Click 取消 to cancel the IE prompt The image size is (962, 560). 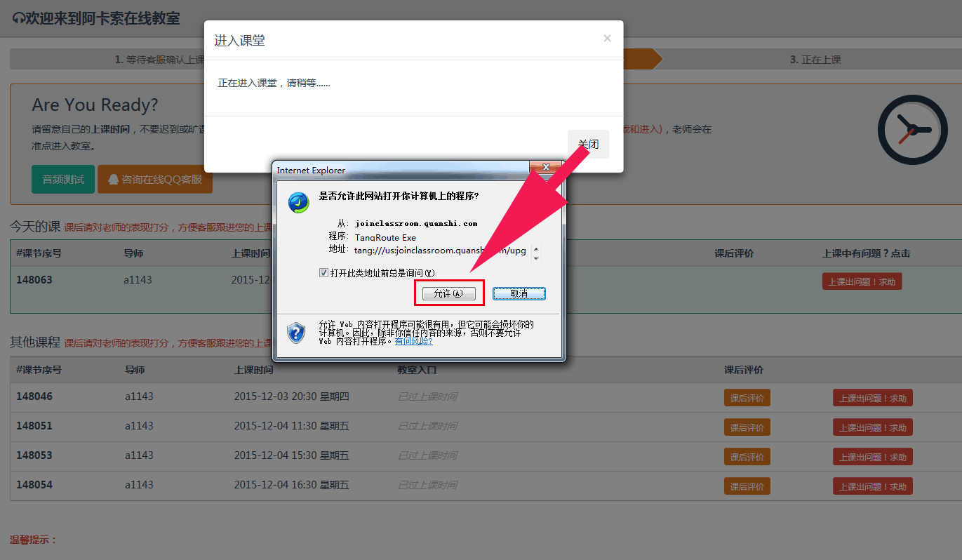click(519, 293)
